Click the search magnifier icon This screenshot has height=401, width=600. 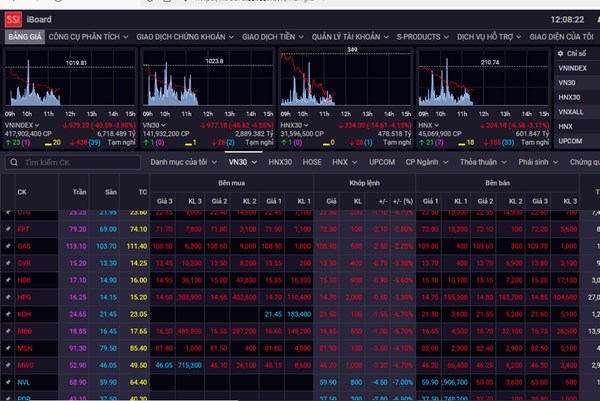point(14,163)
